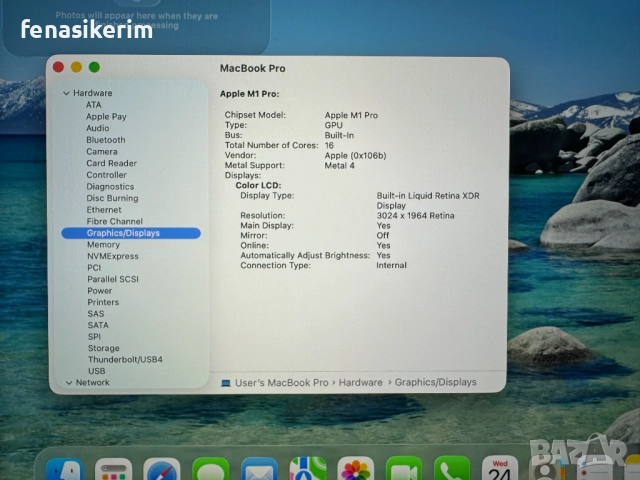Open Maps from the Dock
The width and height of the screenshot is (640, 480).
[x=308, y=469]
